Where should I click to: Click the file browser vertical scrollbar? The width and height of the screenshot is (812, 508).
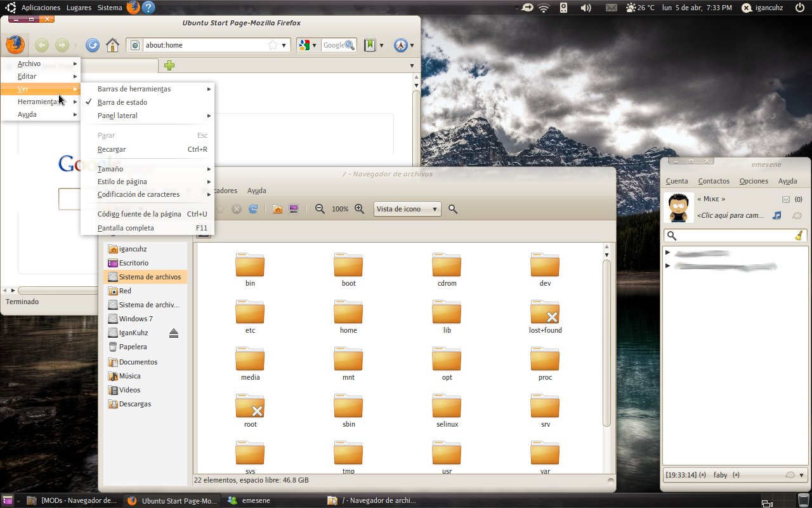[607, 343]
